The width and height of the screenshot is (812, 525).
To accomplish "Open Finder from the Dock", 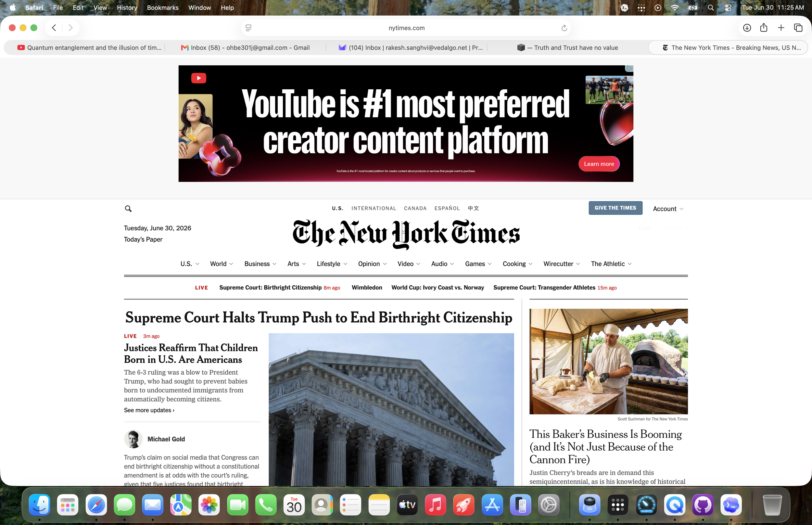I will tap(40, 505).
